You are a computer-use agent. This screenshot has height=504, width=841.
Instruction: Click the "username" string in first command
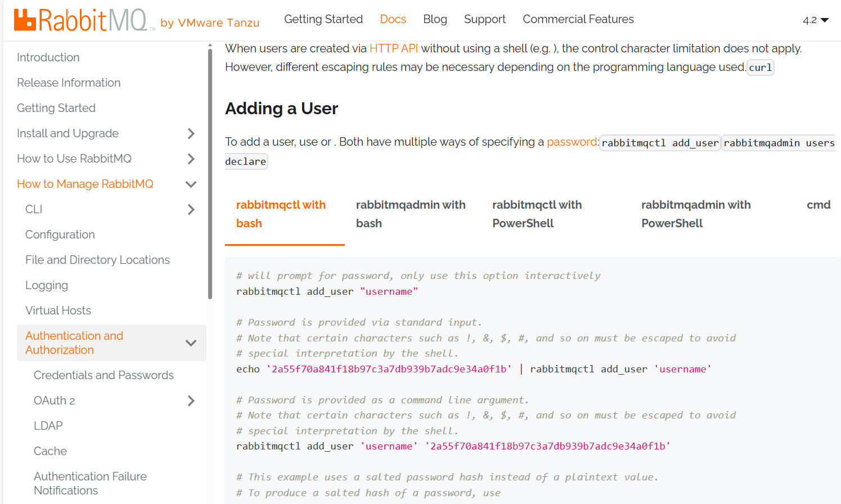[x=389, y=291]
